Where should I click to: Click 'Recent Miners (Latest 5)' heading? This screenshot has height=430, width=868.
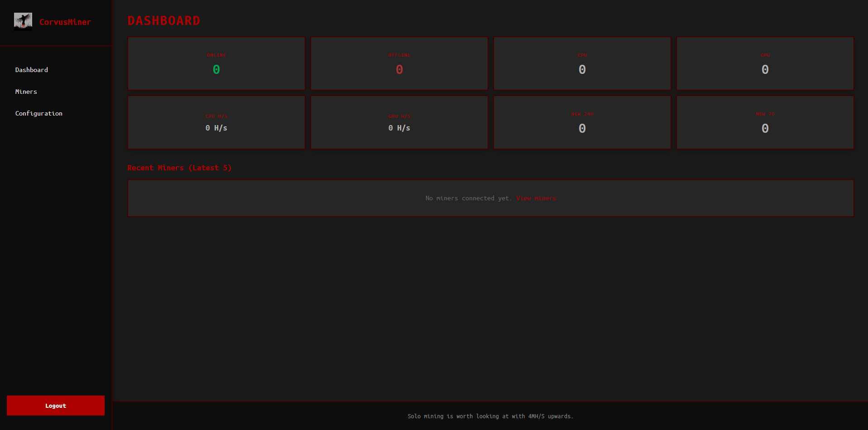(x=179, y=168)
